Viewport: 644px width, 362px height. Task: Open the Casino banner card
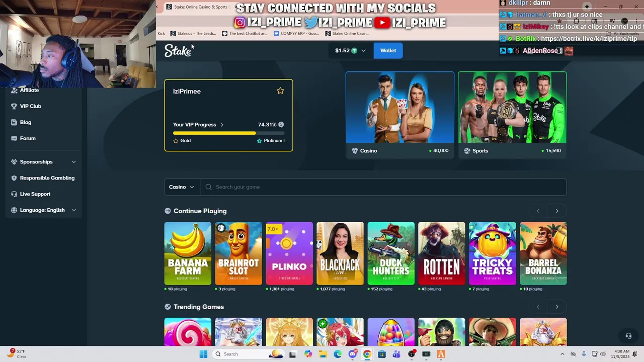tap(400, 115)
